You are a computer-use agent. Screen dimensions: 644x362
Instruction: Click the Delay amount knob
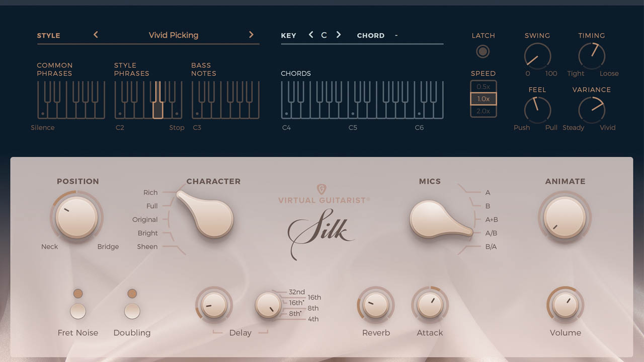[214, 305]
